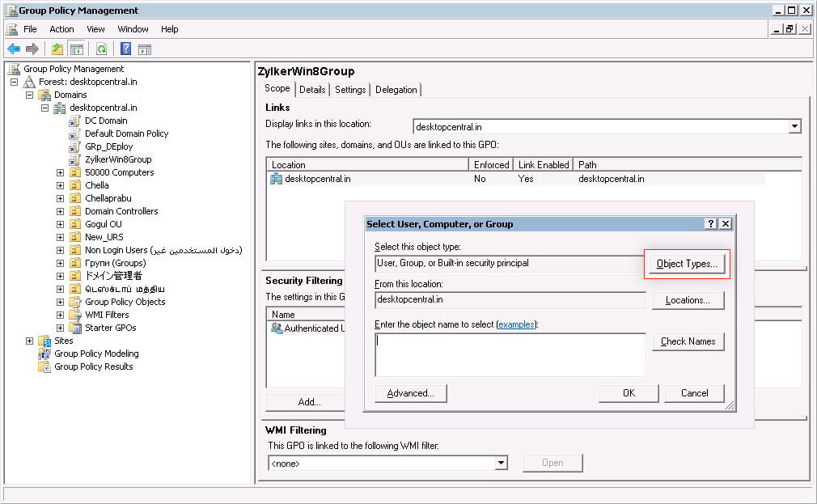This screenshot has height=504, width=817.
Task: Open the WMI filter dropdown showing none
Action: (x=502, y=462)
